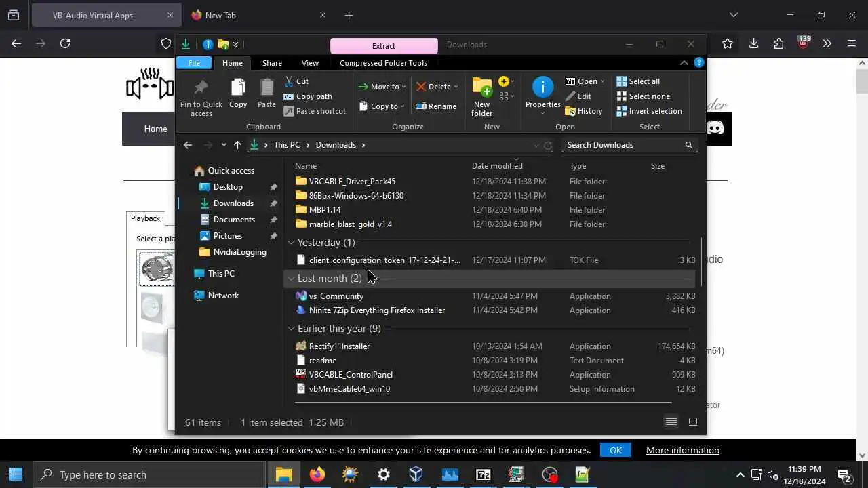Switch to large icons view in status bar
This screenshot has width=868, height=488.
693,422
